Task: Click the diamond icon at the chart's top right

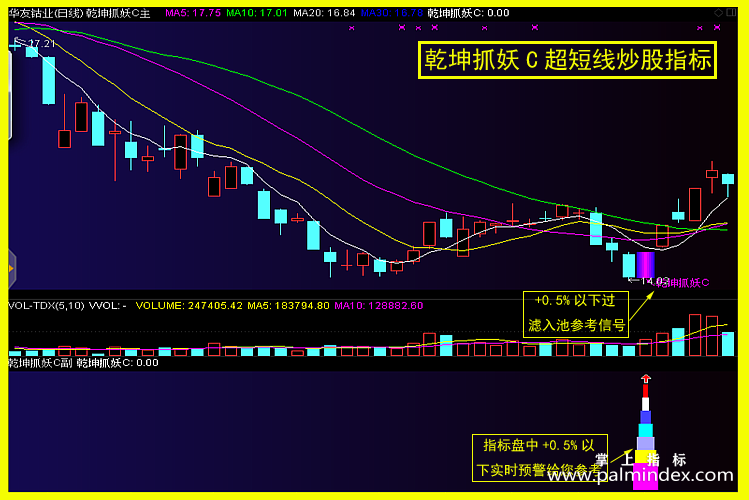Action: point(718,13)
